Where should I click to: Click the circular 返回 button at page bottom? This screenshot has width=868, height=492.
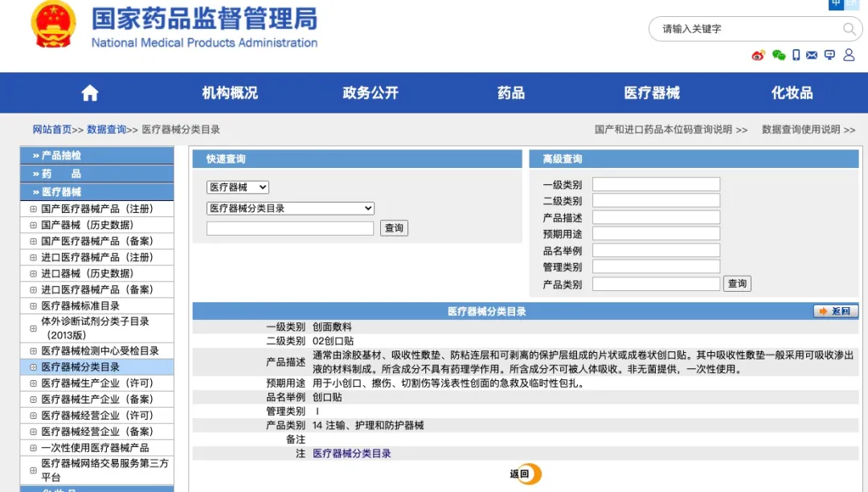coord(524,474)
